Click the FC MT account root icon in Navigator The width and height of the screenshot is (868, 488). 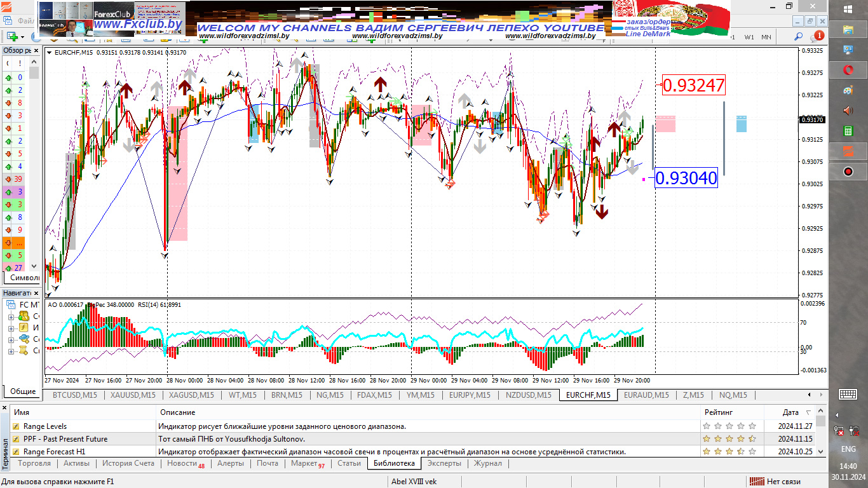click(x=12, y=304)
